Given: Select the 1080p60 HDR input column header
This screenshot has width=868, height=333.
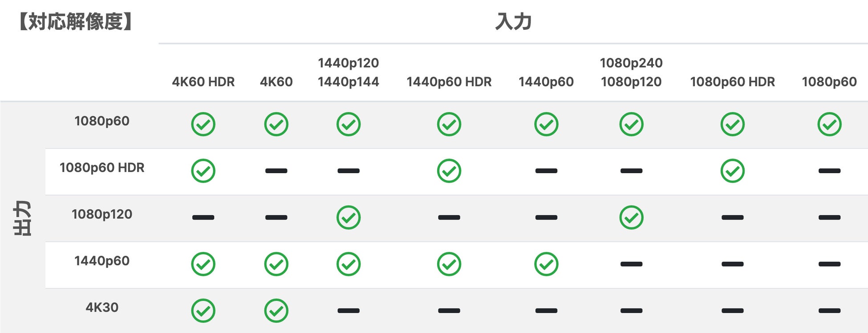Looking at the screenshot, I should click(732, 82).
